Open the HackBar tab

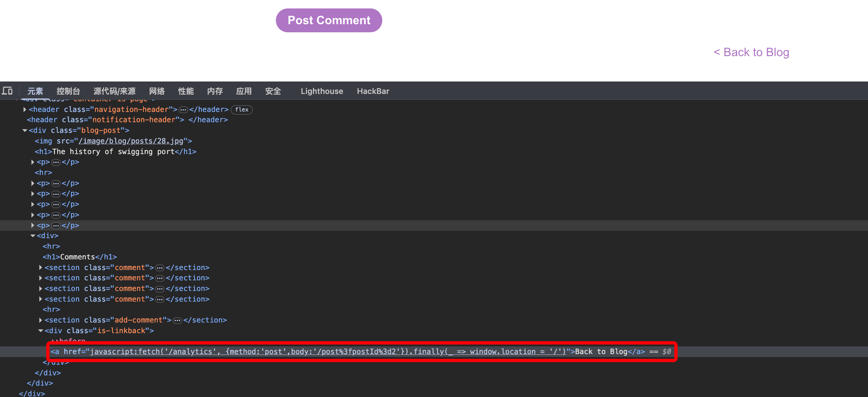[x=373, y=91]
